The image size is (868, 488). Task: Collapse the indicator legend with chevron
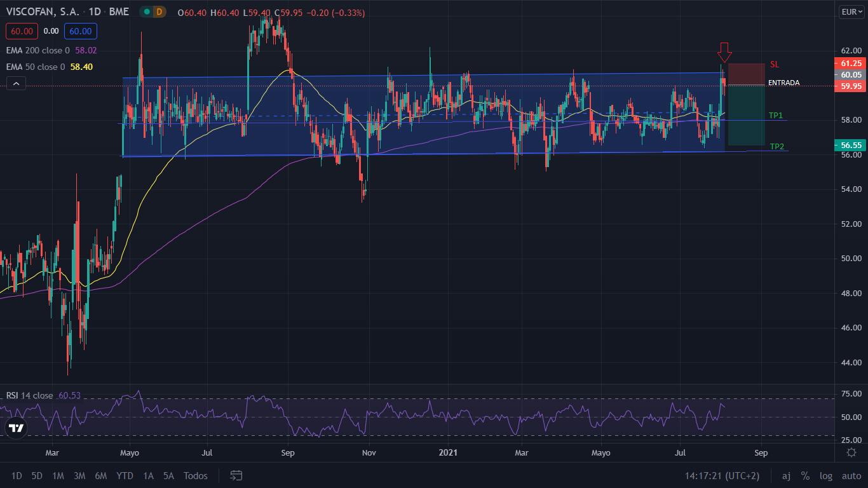coord(16,83)
